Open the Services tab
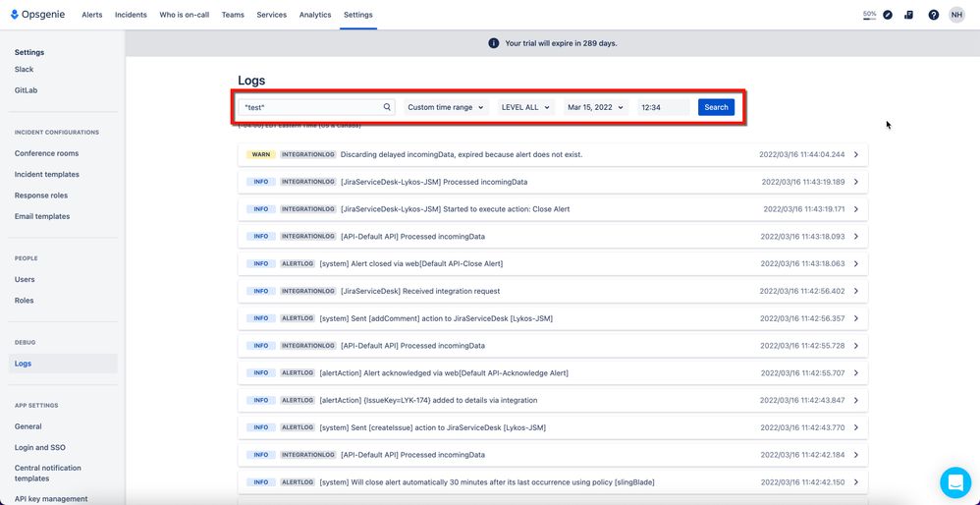Image resolution: width=980 pixels, height=505 pixels. point(271,15)
